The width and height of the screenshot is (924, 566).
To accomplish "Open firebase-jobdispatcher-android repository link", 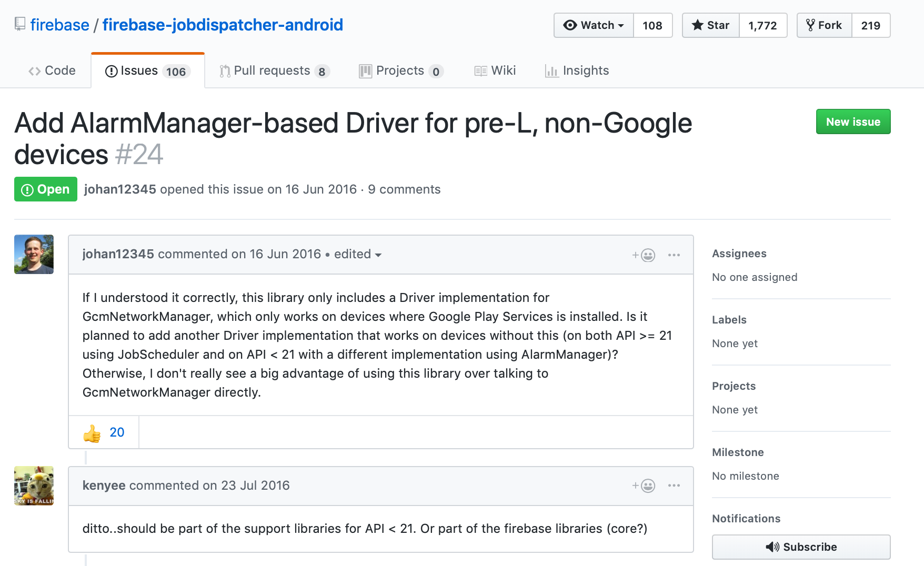I will coord(223,25).
